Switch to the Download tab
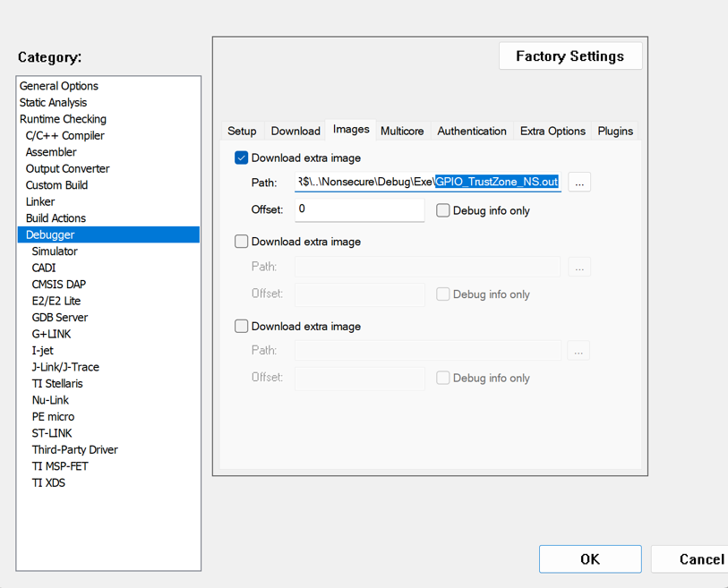 [x=295, y=132]
